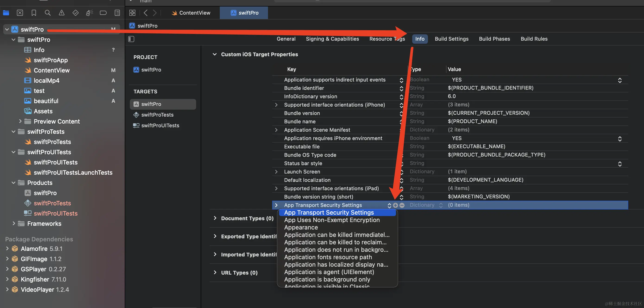Open the bookmark navigator icon
644x308 pixels.
(34, 13)
